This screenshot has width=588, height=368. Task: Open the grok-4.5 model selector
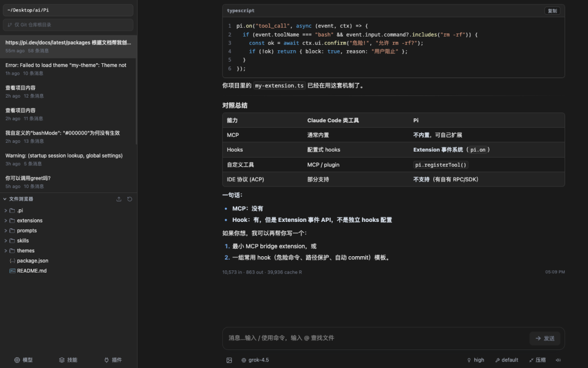255,360
